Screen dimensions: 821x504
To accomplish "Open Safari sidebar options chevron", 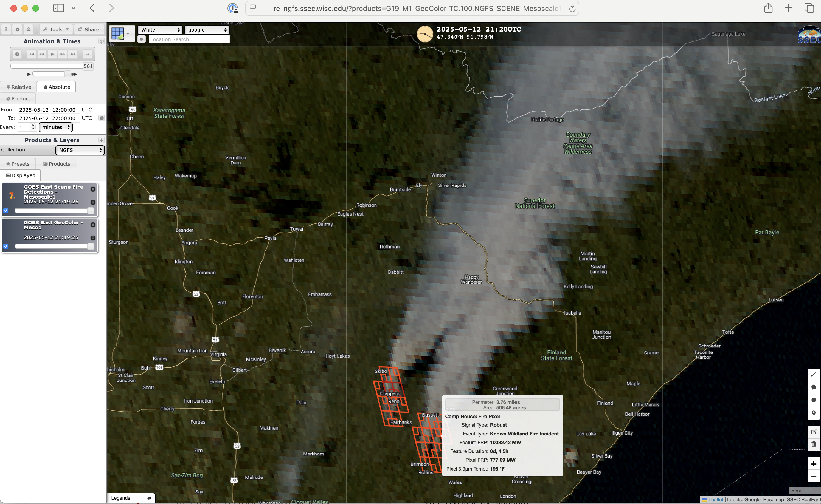I will [73, 8].
